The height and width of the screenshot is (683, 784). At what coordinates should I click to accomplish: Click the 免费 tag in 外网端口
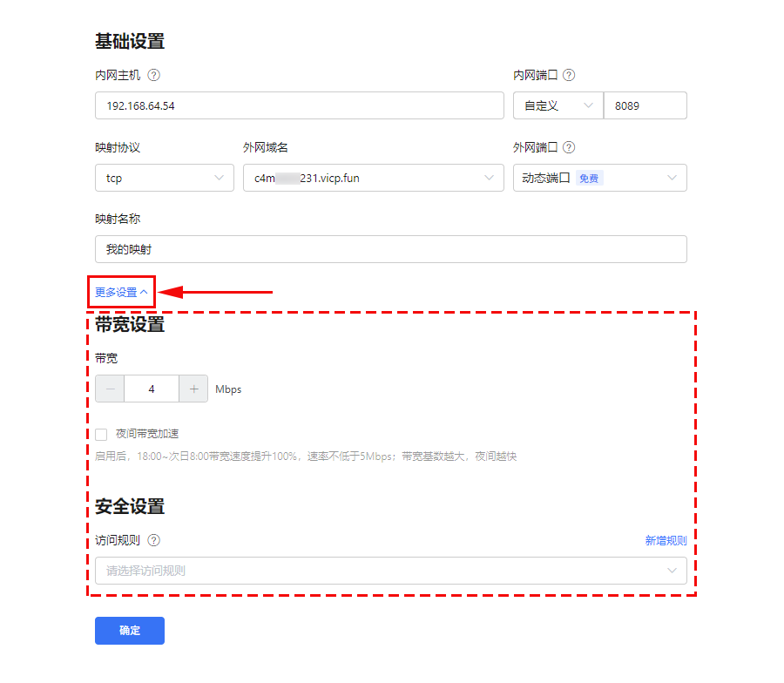589,178
